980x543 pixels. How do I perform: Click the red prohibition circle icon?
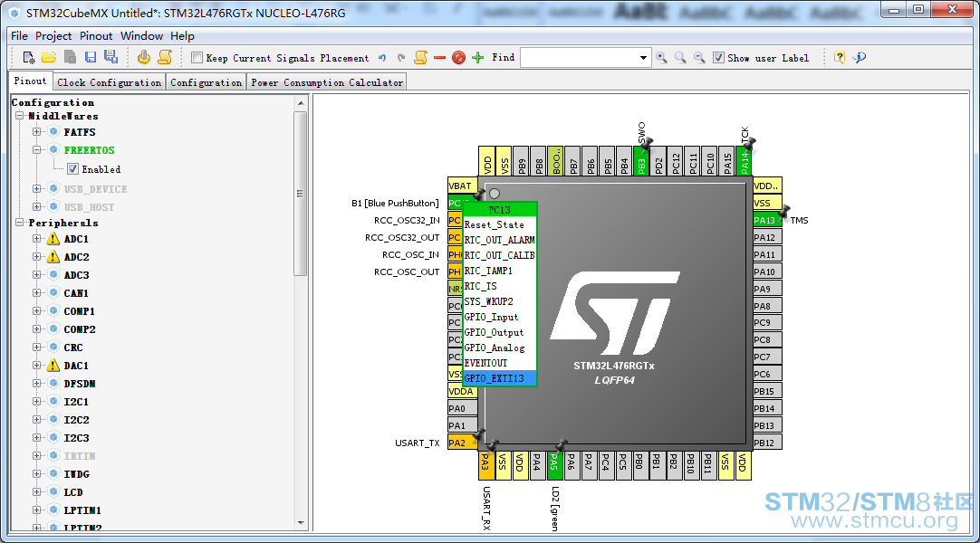pyautogui.click(x=458, y=58)
